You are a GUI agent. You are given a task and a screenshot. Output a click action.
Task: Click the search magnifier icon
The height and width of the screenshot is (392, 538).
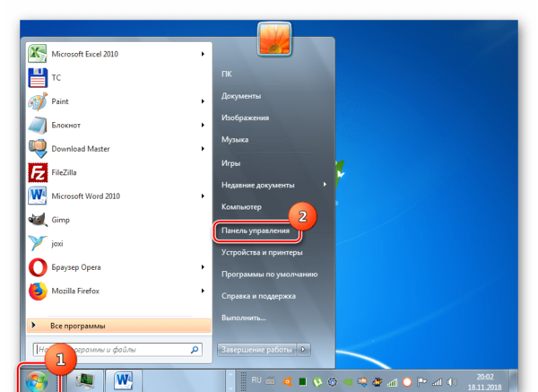coord(195,350)
